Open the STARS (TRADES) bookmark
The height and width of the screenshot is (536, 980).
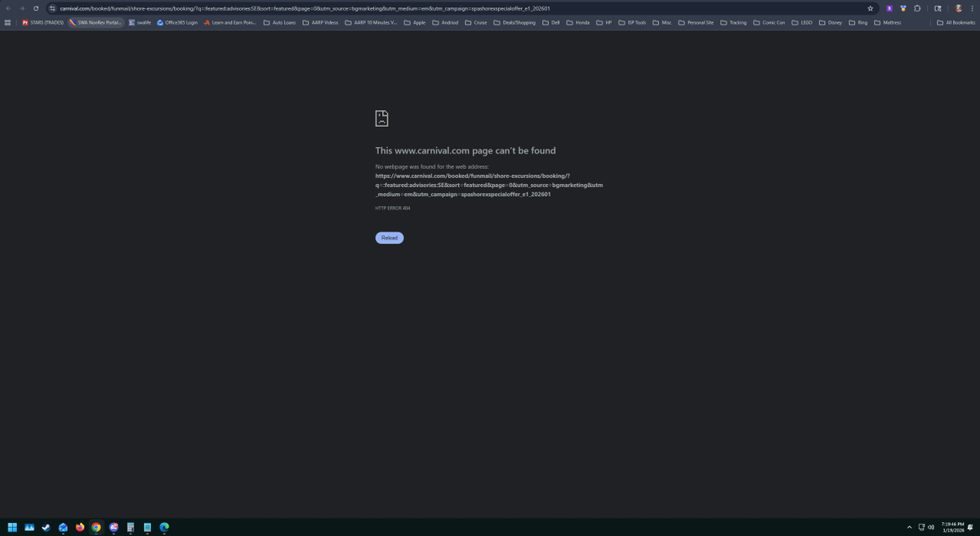pyautogui.click(x=42, y=22)
